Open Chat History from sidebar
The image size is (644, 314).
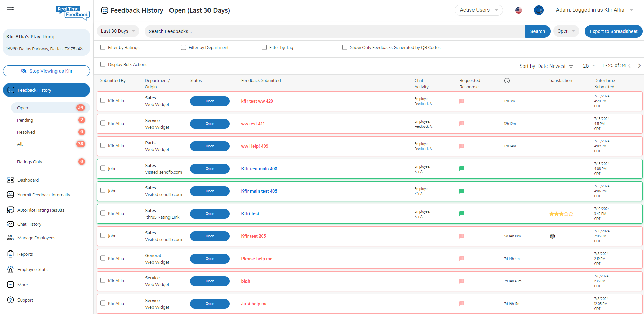point(29,224)
